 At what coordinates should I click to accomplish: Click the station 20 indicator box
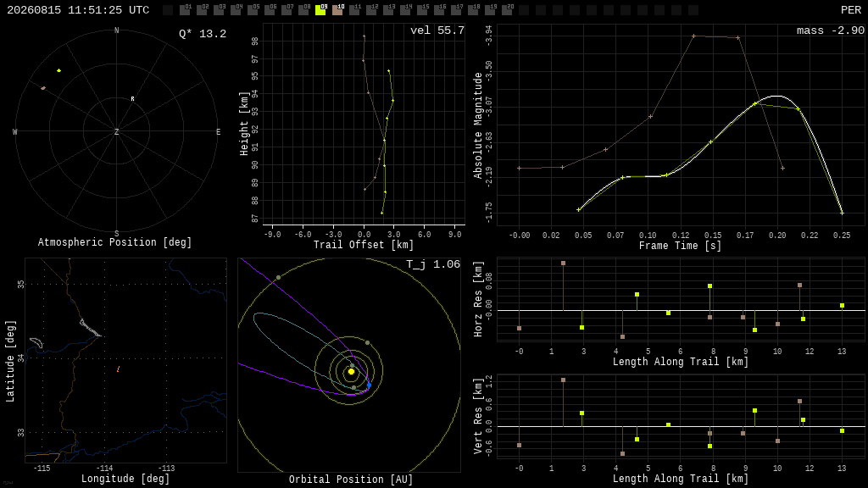tap(507, 10)
